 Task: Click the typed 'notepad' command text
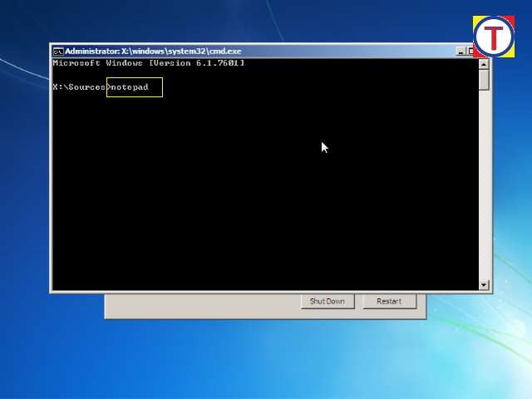(x=130, y=87)
